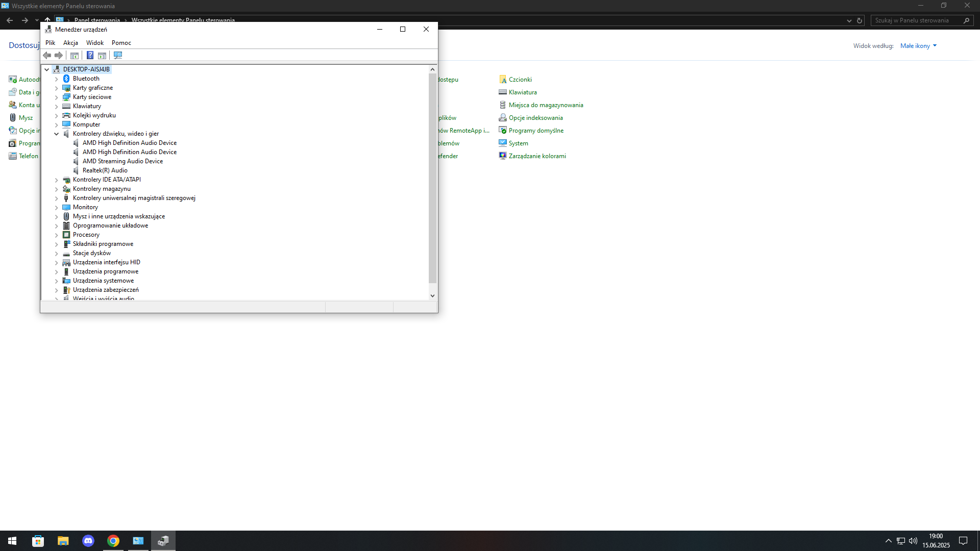Click the Urządzenia zabezpieczeń category icon
This screenshot has height=551, width=980.
pyautogui.click(x=66, y=290)
